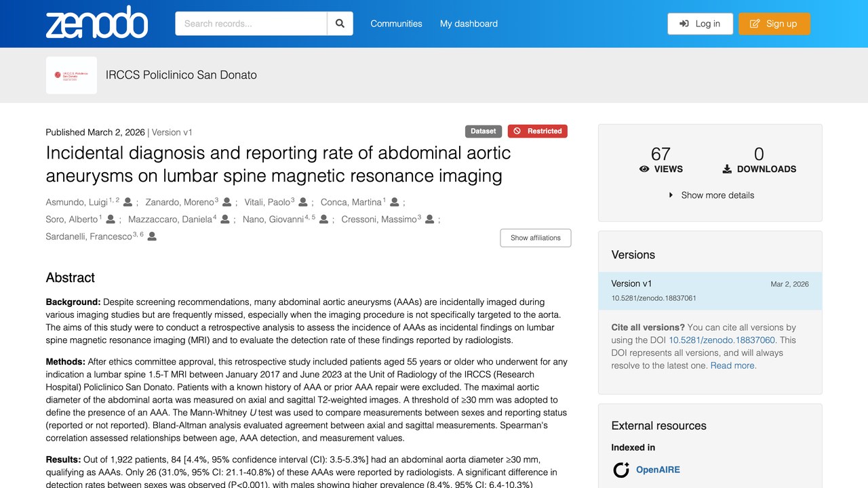Click the Zenodo logo
Viewport: 868px width, 488px height.
(x=97, y=23)
